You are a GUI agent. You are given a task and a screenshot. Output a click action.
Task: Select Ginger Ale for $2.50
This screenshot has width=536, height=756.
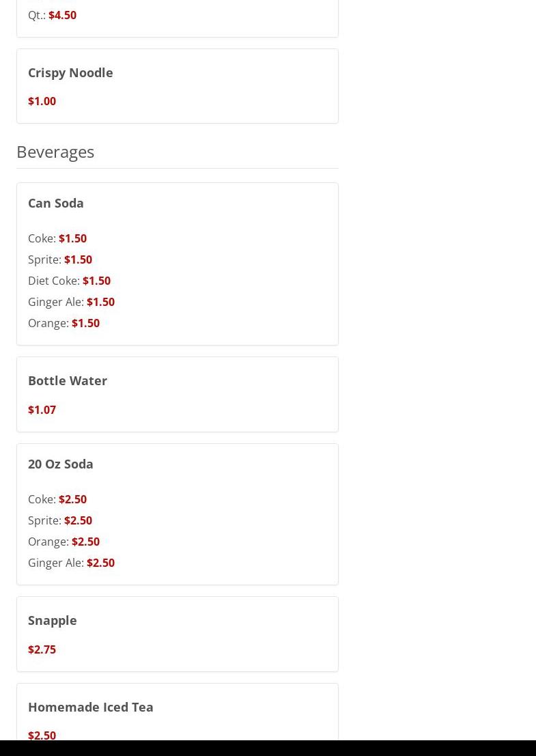pyautogui.click(x=71, y=563)
